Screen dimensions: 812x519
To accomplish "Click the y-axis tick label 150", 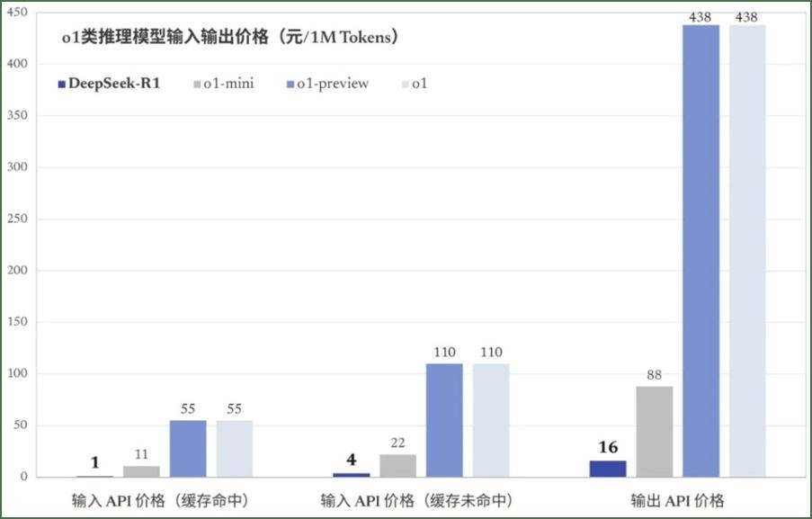I will click(x=17, y=322).
